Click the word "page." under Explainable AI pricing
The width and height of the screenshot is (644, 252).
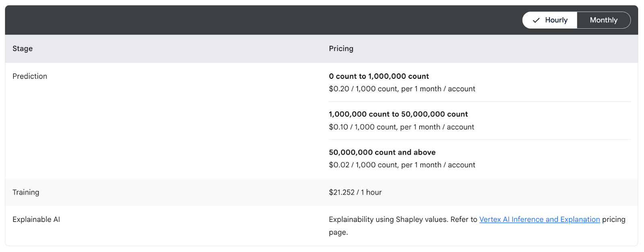click(338, 232)
